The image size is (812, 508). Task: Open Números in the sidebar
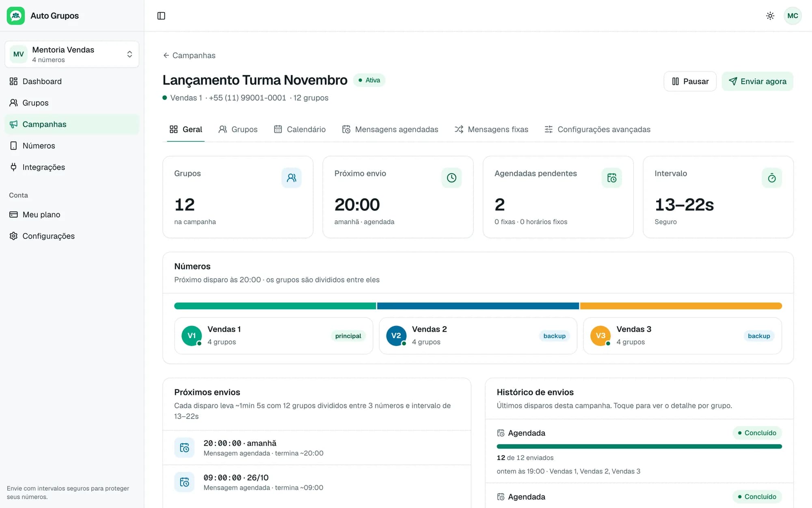point(72,146)
